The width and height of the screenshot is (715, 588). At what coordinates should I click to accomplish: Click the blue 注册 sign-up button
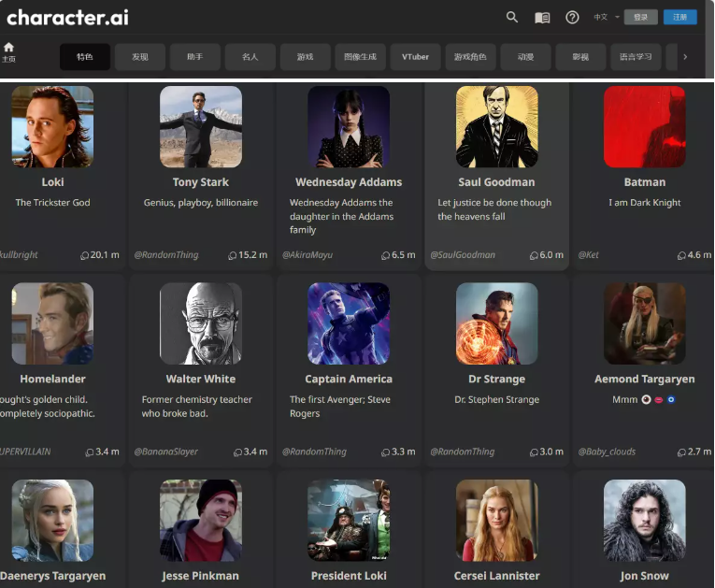coord(679,17)
